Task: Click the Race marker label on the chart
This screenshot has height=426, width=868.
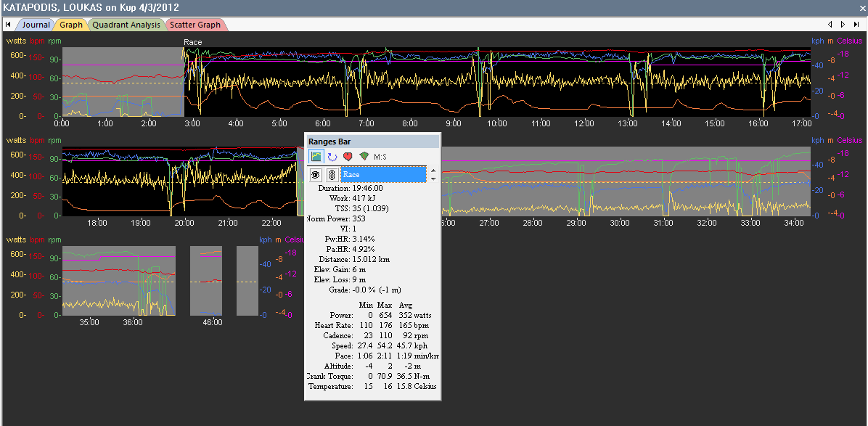Action: pyautogui.click(x=193, y=42)
